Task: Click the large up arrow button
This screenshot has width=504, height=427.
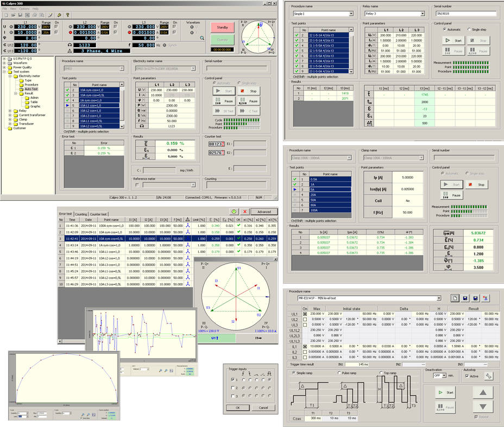Action: coord(483,392)
